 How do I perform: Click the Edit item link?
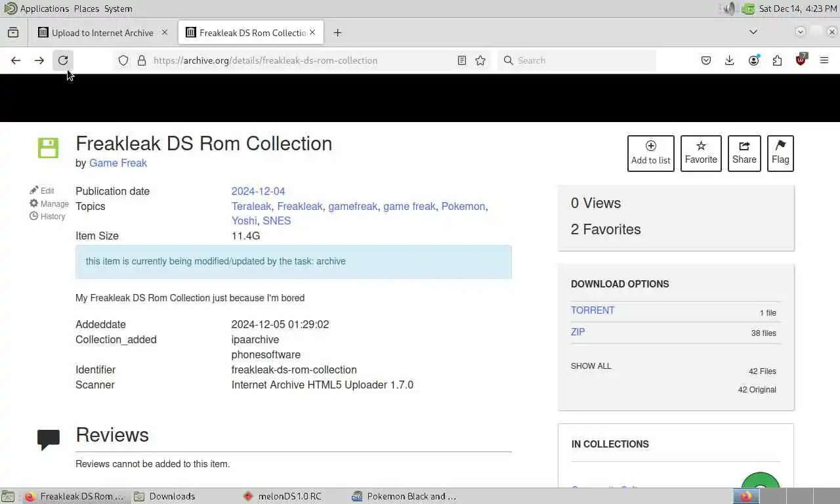coord(42,190)
